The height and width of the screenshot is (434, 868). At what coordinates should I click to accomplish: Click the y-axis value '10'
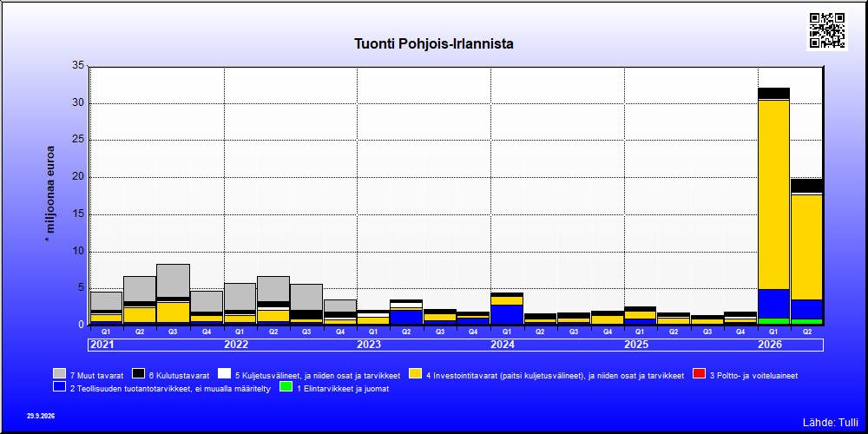click(78, 252)
